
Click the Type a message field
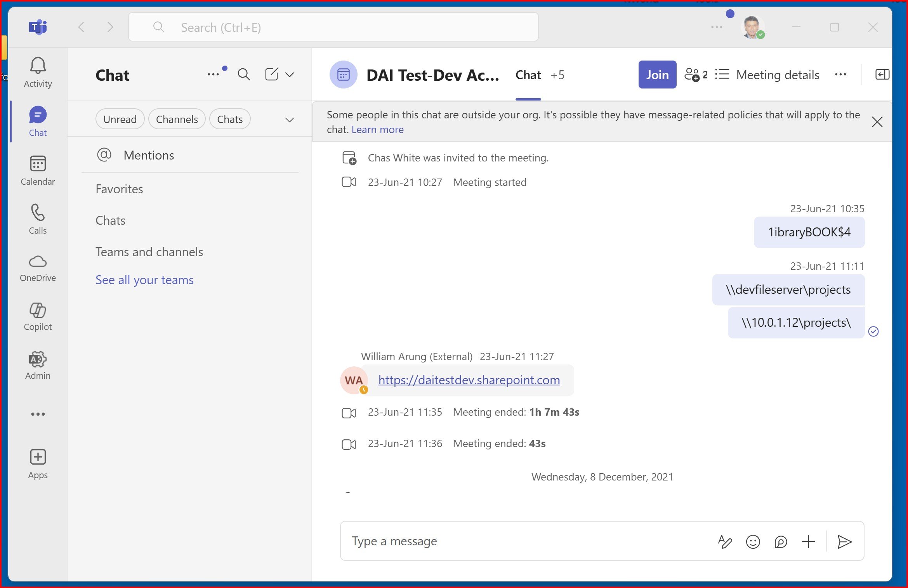point(524,541)
